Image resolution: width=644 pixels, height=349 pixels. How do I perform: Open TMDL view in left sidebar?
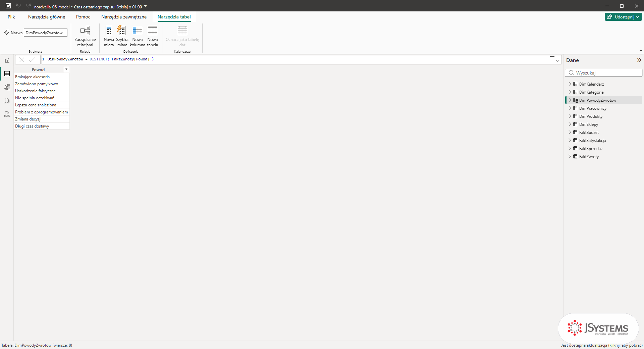[7, 114]
